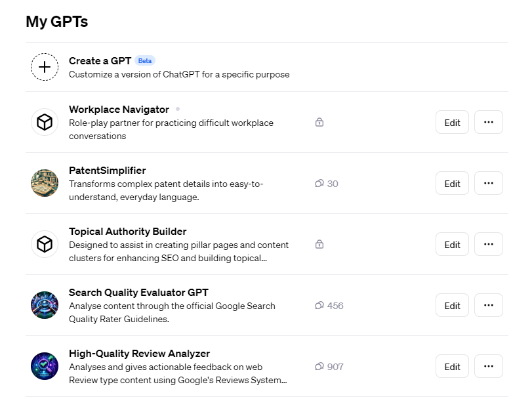Edit the Search Quality Evaluator GPT

(x=452, y=305)
